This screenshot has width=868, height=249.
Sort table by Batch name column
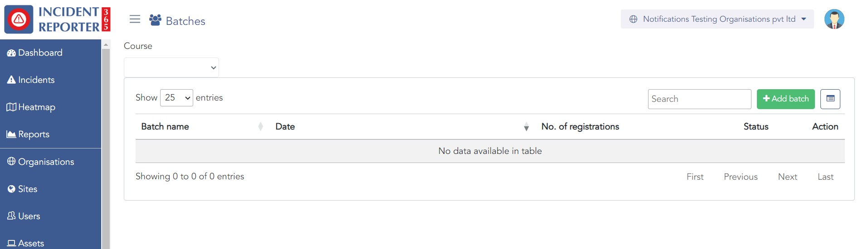click(165, 127)
